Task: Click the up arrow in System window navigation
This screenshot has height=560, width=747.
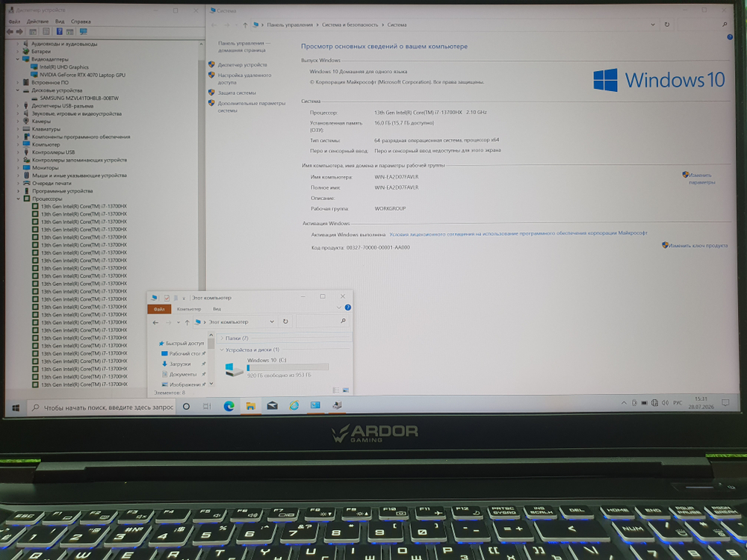Action: pyautogui.click(x=245, y=25)
